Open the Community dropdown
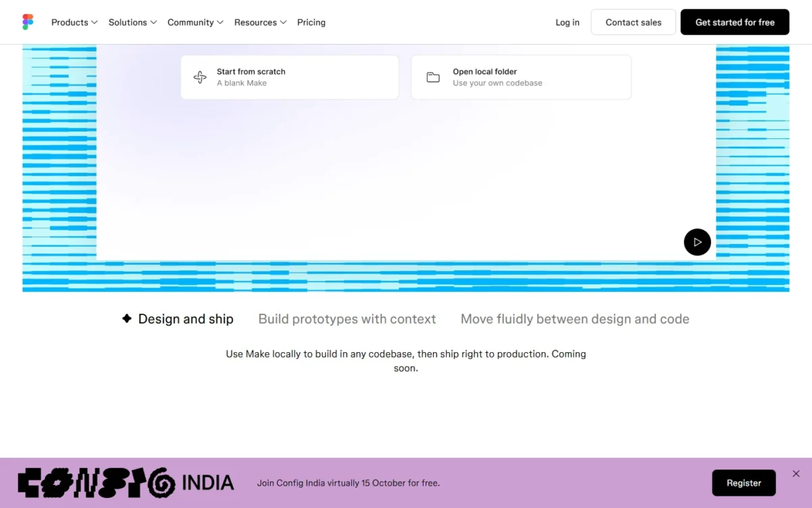The height and width of the screenshot is (508, 812). (x=196, y=22)
